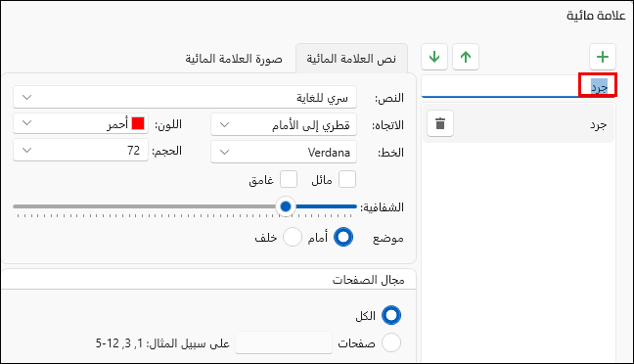Viewport: 634px width, 364px height.
Task: Move watermark up with green arrow
Action: [x=466, y=57]
